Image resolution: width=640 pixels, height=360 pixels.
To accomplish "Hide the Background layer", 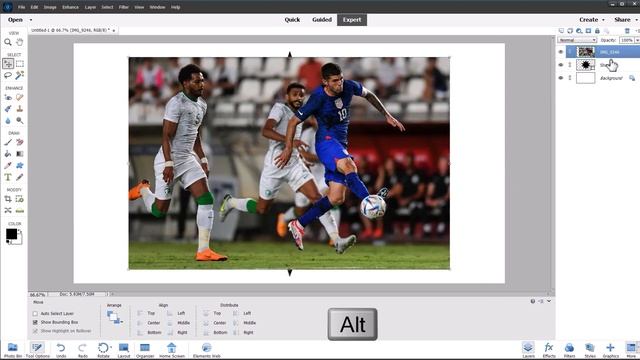I will tap(561, 78).
